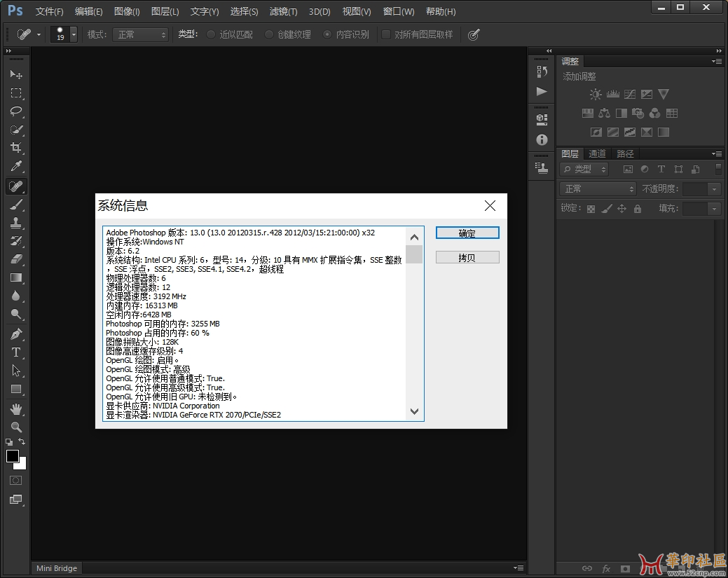Swap foreground and background colors icon
The height and width of the screenshot is (578, 728).
click(21, 441)
